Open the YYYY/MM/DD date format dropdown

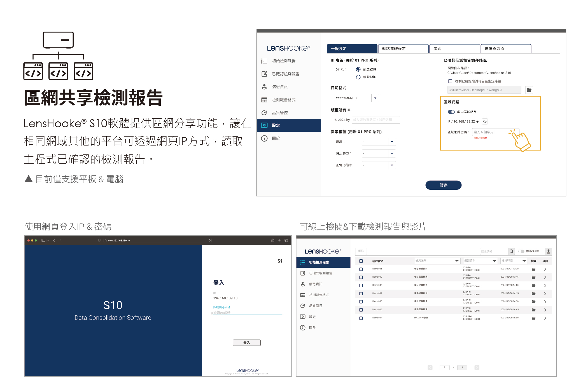(375, 98)
